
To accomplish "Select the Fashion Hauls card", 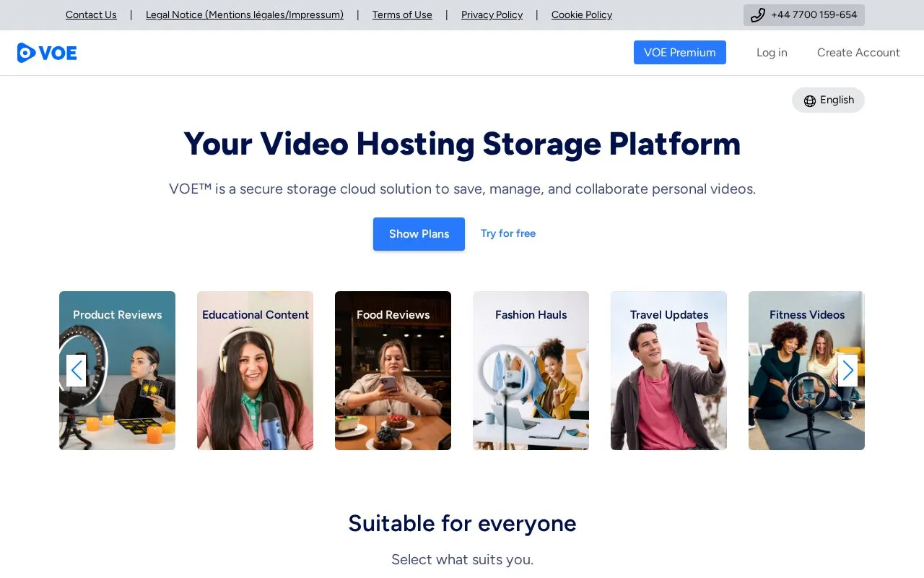I will pyautogui.click(x=531, y=371).
